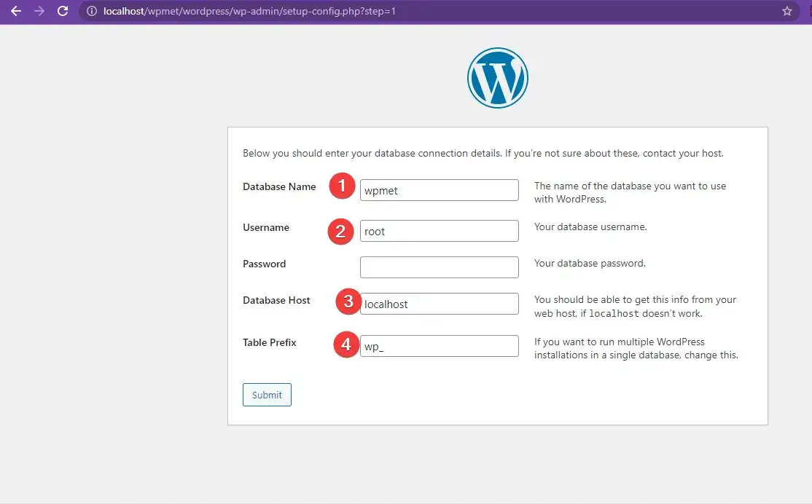Click the site information info icon
812x504 pixels.
(91, 11)
